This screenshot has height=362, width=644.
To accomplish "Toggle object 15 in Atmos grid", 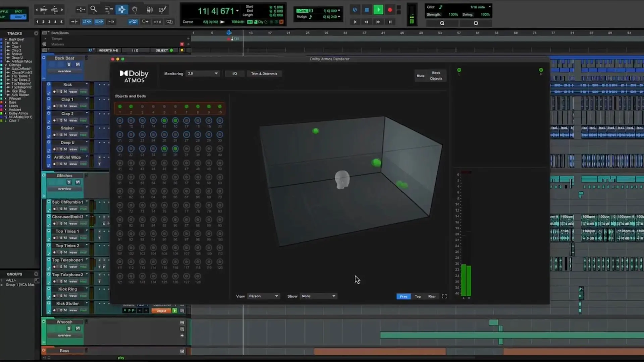I will click(164, 121).
